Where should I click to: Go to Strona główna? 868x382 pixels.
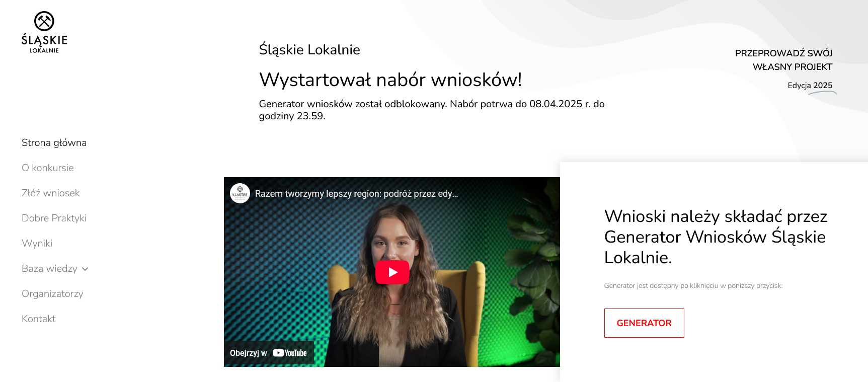[54, 143]
